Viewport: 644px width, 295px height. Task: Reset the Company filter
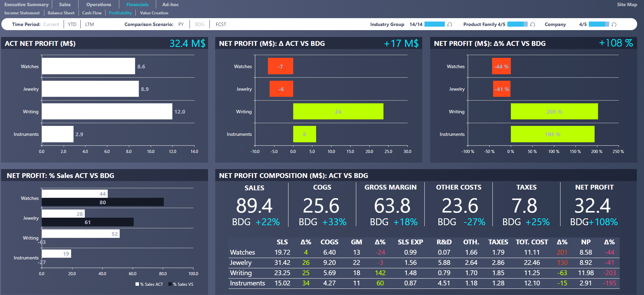tap(614, 24)
